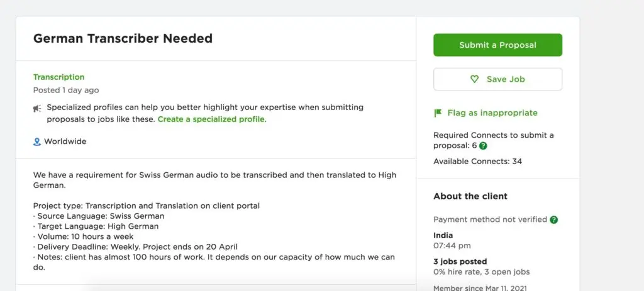Click the location pin icon near Worldwide
The image size is (644, 291).
click(x=36, y=142)
